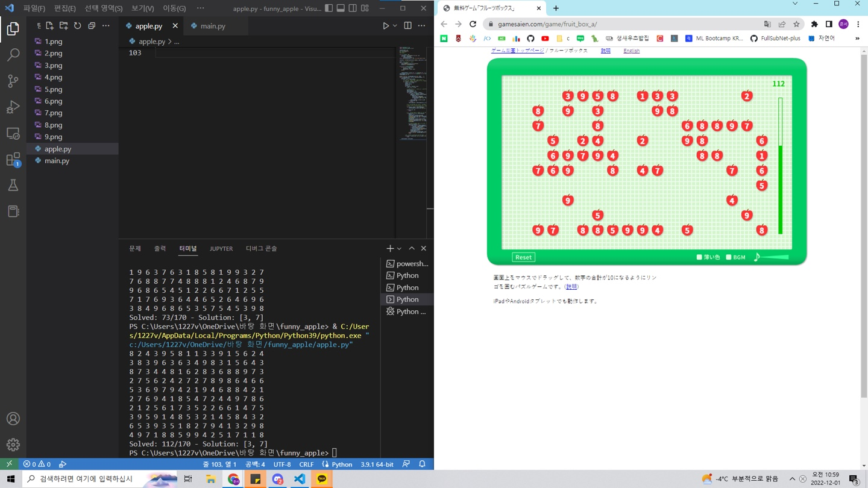Open the run options dropdown arrow
Image resolution: width=868 pixels, height=488 pixels.
tap(395, 26)
